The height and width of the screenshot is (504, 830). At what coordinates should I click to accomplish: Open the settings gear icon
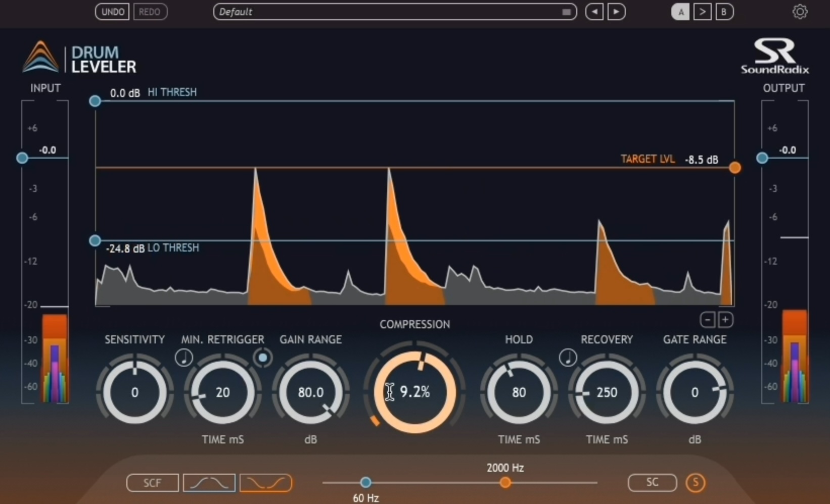800,12
